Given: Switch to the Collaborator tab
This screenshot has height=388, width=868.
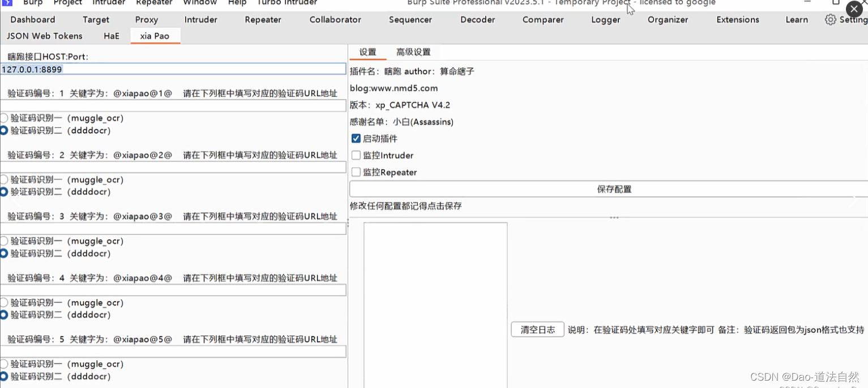Looking at the screenshot, I should tap(335, 20).
